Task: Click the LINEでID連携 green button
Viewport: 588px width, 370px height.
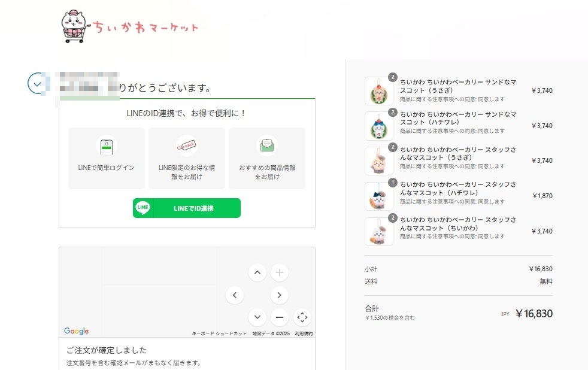Action: pos(187,208)
